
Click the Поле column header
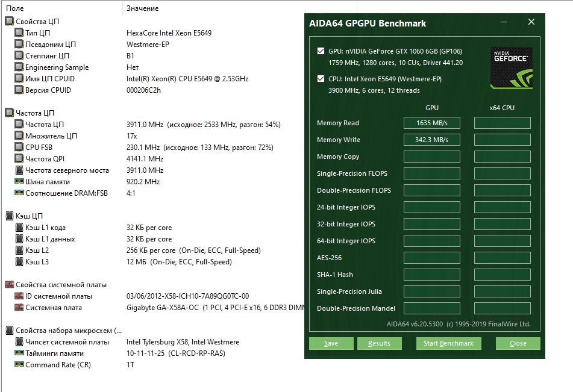tap(62, 8)
